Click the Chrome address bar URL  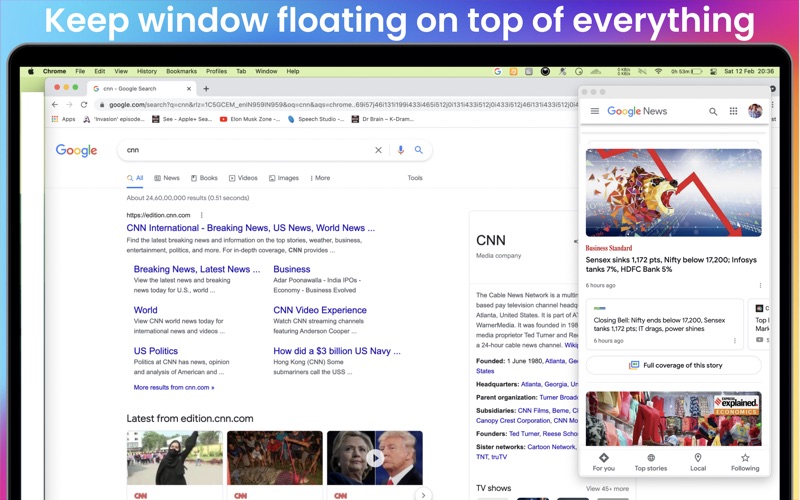[343, 105]
